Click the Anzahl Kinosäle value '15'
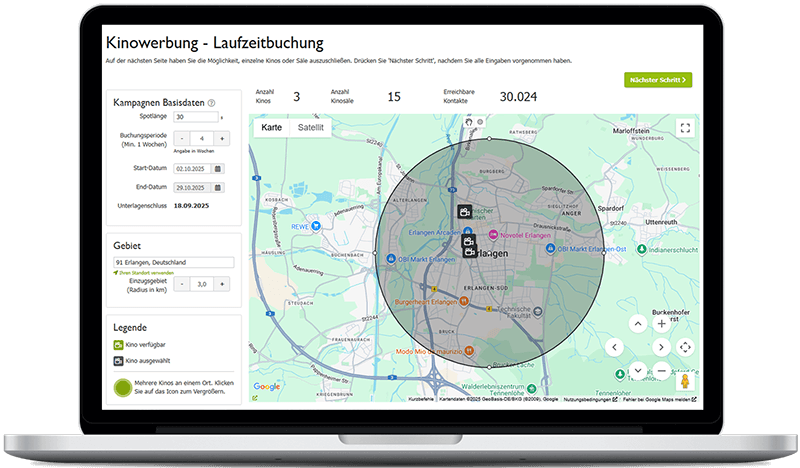The width and height of the screenshot is (800, 468). click(x=394, y=97)
